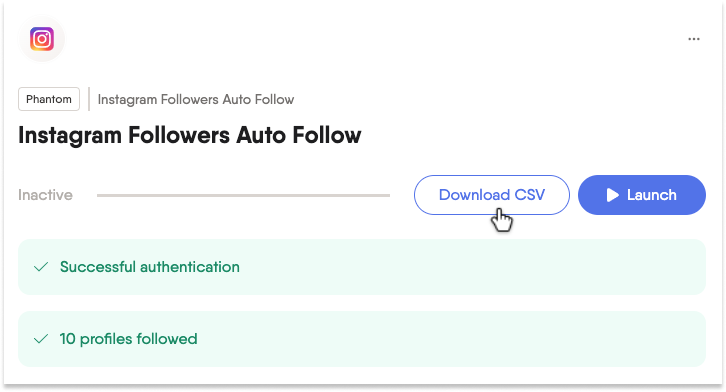The width and height of the screenshot is (726, 392).
Task: Click the Launch text label
Action: (x=651, y=195)
